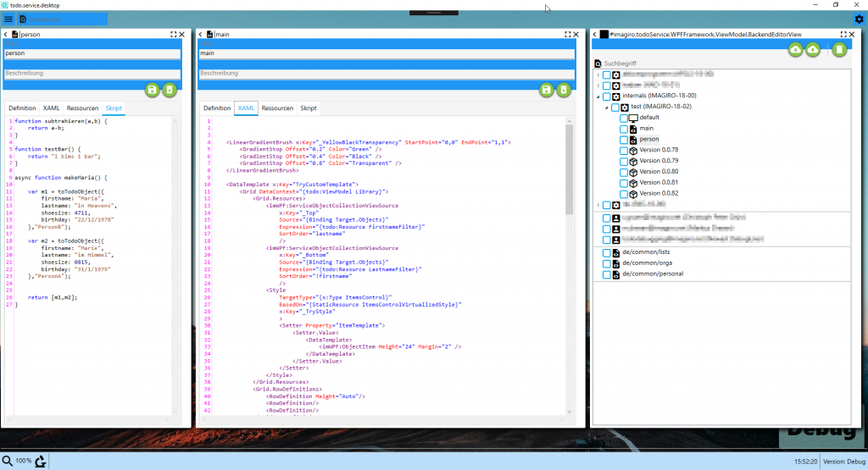This screenshot has width=868, height=470.
Task: Select the de/common/lists row
Action: [x=646, y=252]
